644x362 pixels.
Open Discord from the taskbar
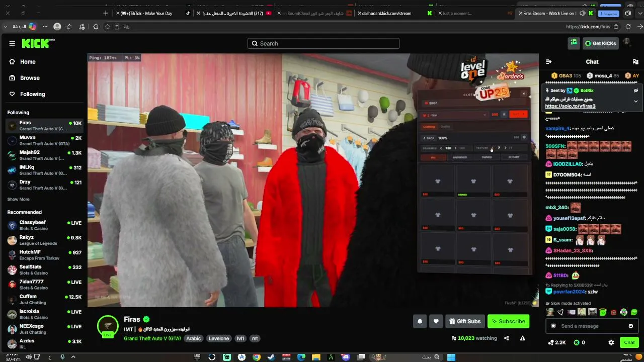pos(346,357)
